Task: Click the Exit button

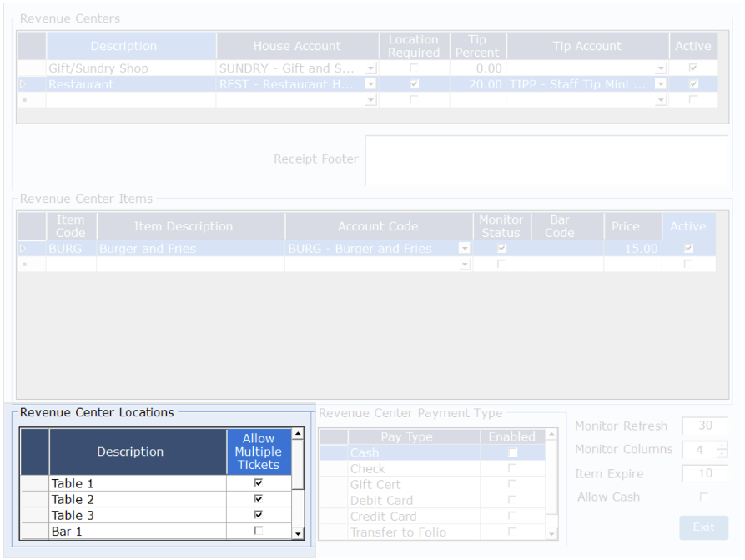Action: coord(703,527)
